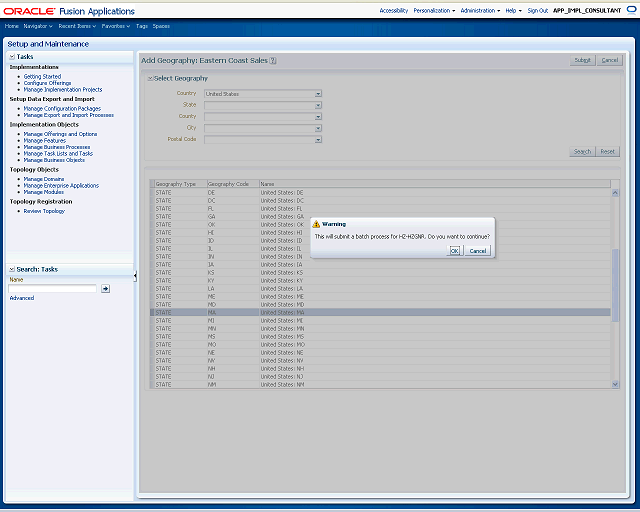
Task: Click the Geography Type column header
Action: click(x=180, y=184)
